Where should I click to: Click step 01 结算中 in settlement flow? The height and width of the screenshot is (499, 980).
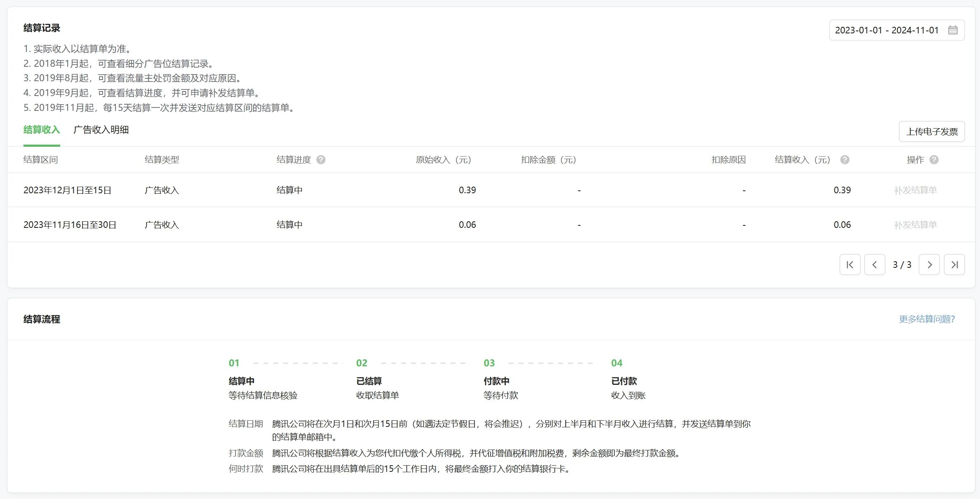coord(242,381)
